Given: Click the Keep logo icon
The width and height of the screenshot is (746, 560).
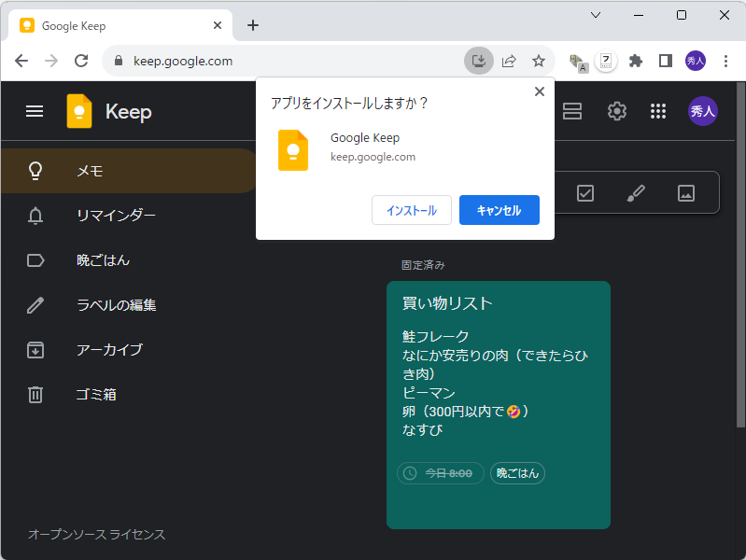Looking at the screenshot, I should point(79,111).
